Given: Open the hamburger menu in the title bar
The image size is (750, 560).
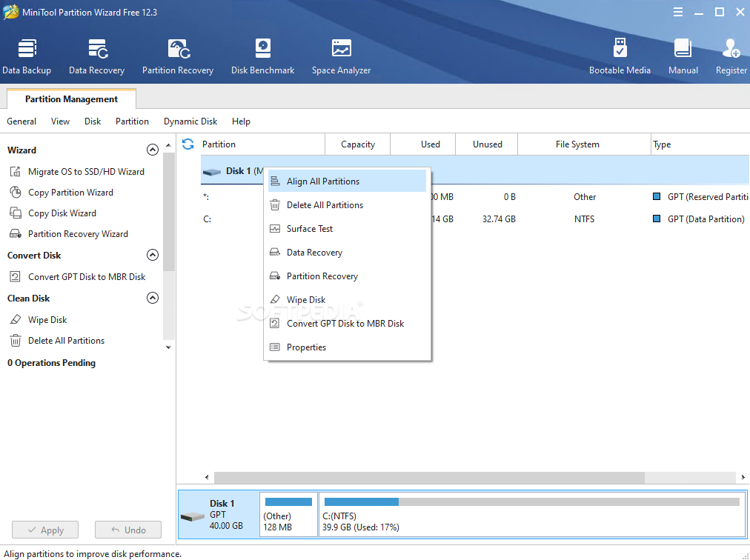Looking at the screenshot, I should [x=678, y=12].
